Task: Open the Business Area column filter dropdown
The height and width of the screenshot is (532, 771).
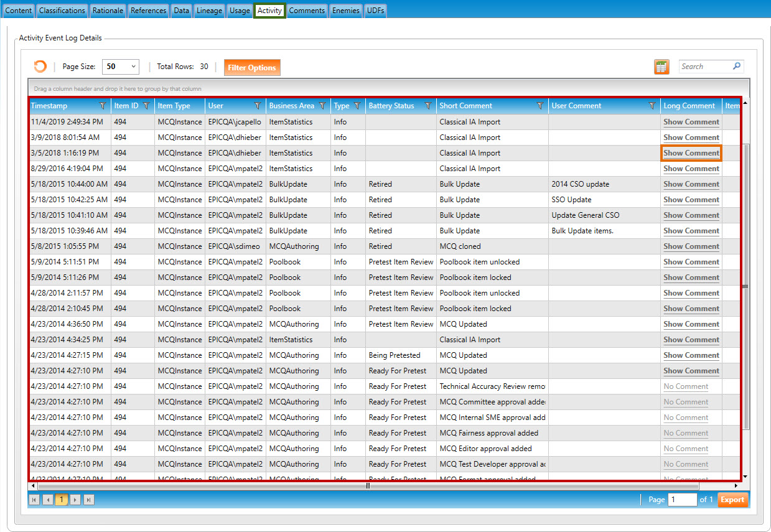Action: [322, 106]
